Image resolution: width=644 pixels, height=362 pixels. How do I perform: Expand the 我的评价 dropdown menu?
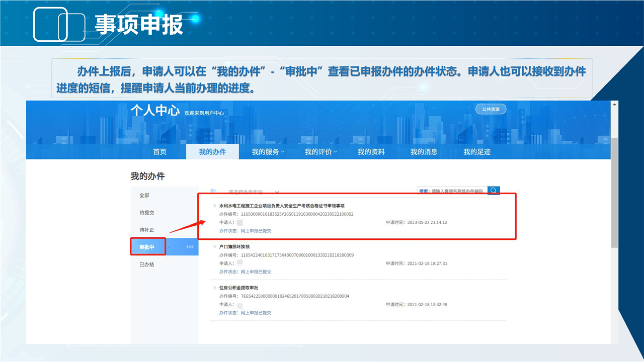click(x=320, y=152)
